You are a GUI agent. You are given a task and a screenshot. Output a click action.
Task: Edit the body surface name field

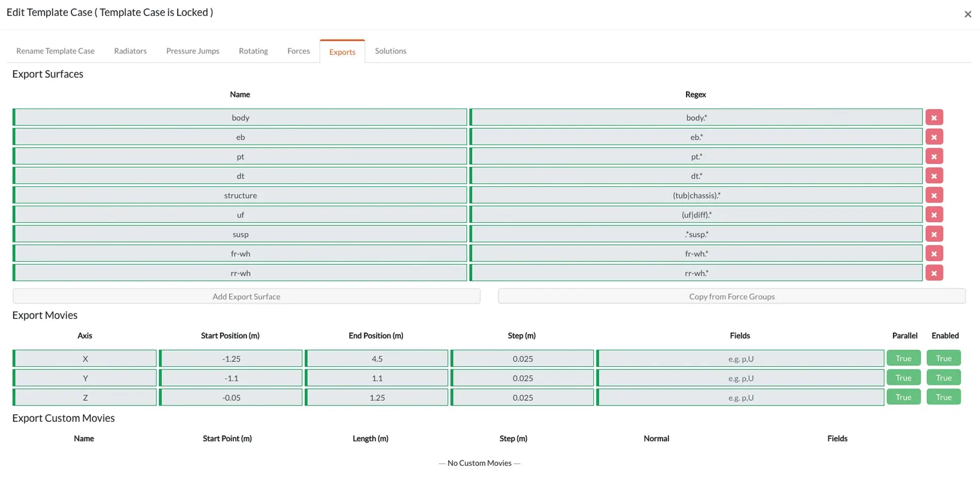pyautogui.click(x=240, y=117)
